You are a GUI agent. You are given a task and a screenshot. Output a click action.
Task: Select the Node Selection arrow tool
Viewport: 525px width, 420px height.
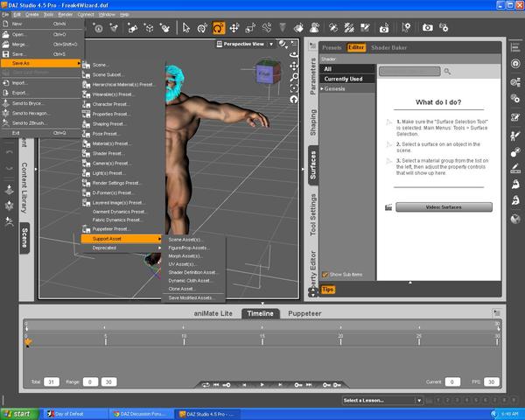(185, 28)
